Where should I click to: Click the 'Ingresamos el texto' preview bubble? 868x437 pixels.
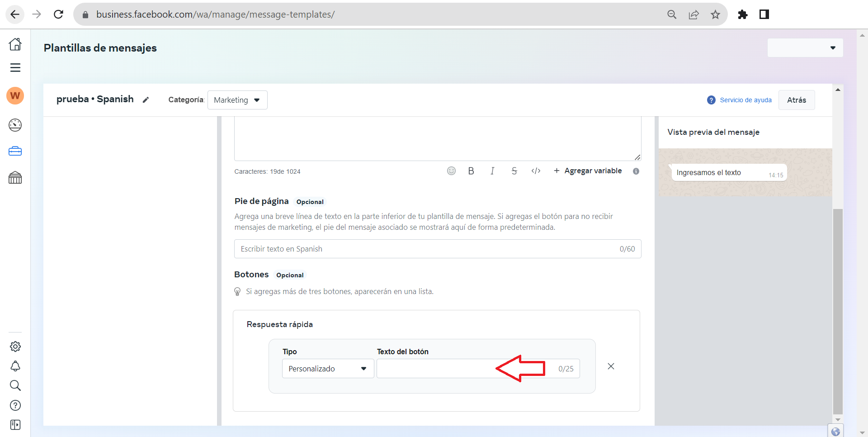729,173
